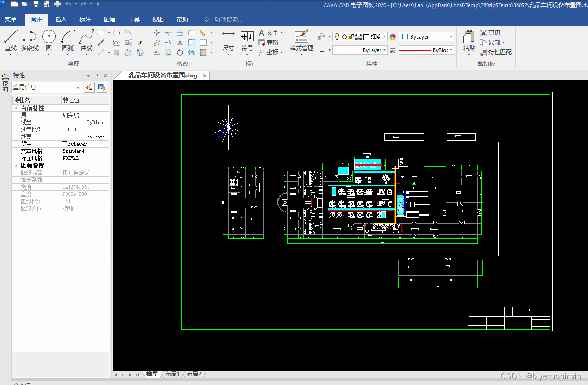Click the open file icon in quick access
This screenshot has width=588, height=385.
[x=25, y=4]
